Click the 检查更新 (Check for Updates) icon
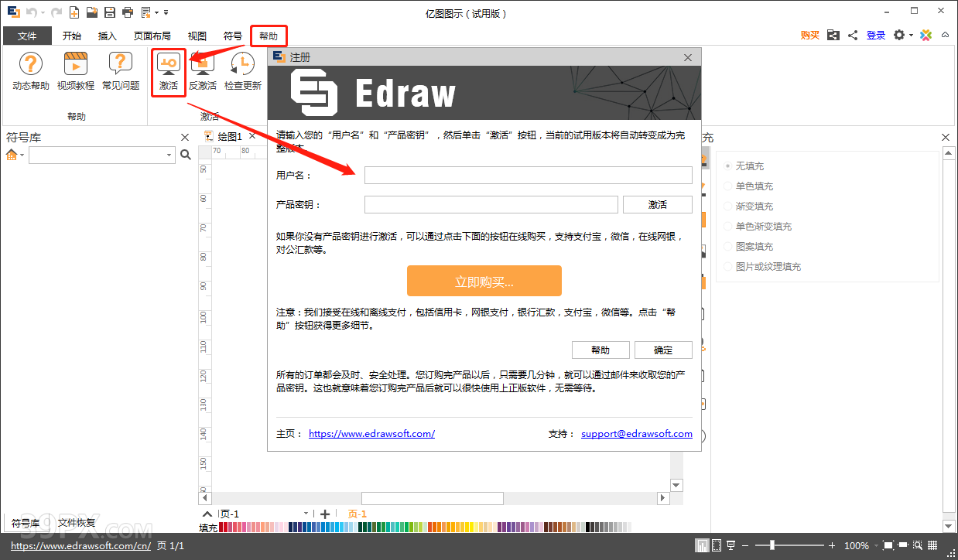 click(243, 71)
